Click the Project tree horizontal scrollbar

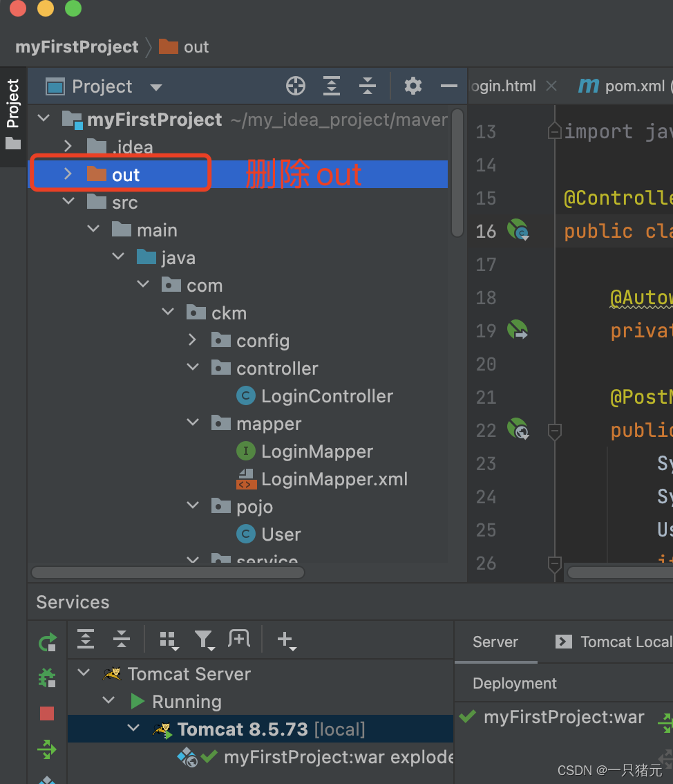pyautogui.click(x=168, y=572)
